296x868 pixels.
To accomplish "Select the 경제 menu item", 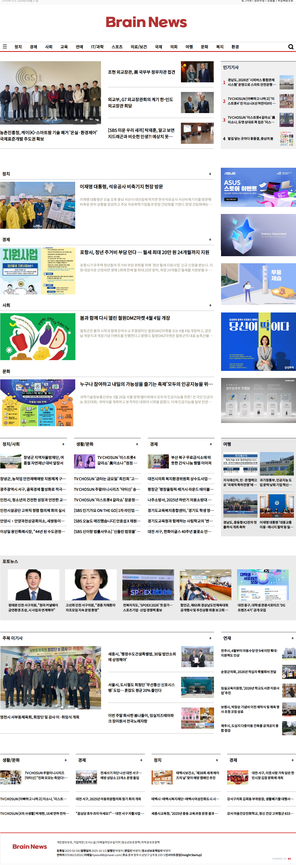I will (33, 47).
